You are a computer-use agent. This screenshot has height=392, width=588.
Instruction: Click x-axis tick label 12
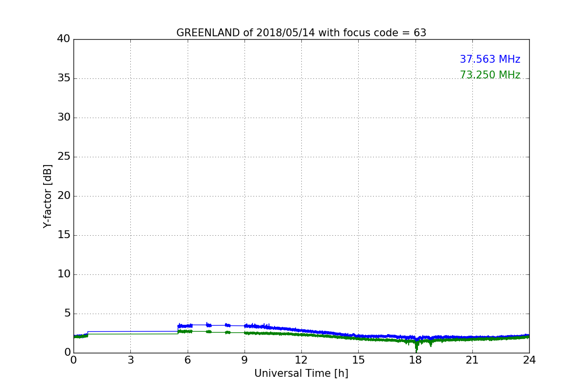coord(301,360)
